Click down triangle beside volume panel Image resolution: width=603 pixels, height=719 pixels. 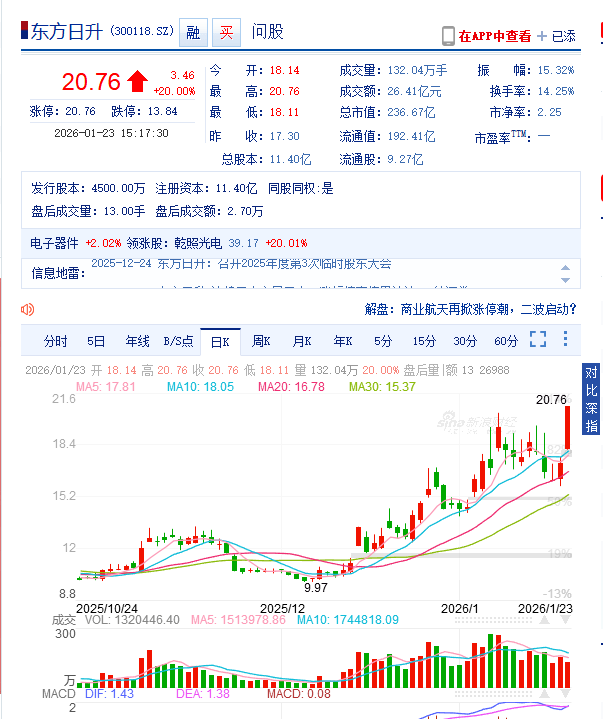tap(566, 620)
